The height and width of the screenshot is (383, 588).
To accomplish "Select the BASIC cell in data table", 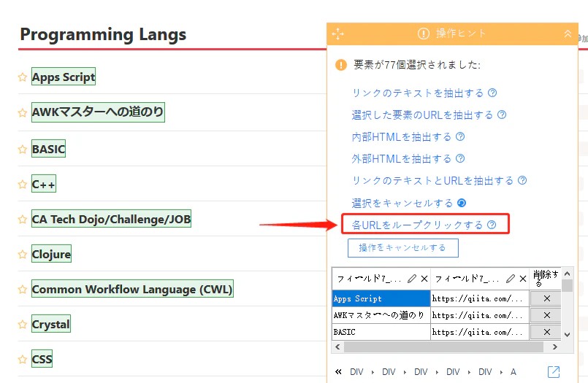I will tap(381, 332).
